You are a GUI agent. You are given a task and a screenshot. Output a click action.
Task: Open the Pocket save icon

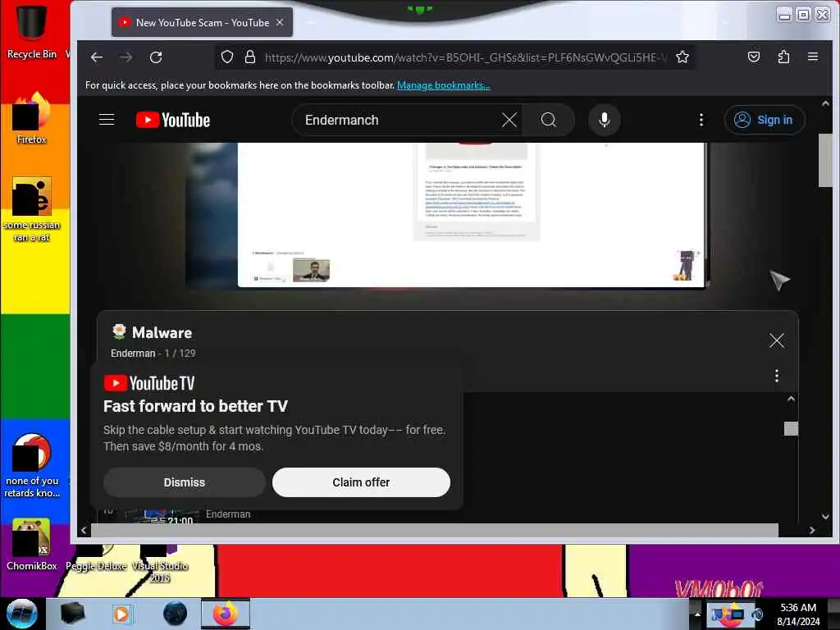754,57
